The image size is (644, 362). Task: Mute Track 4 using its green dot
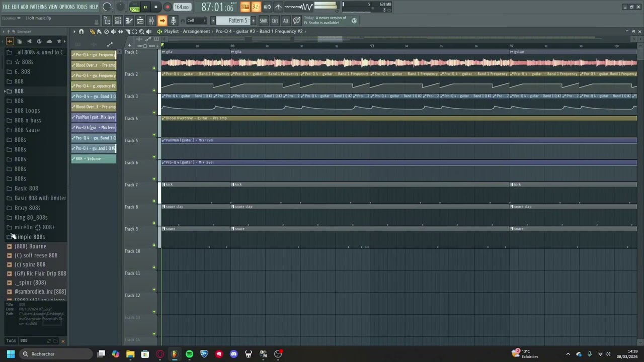tap(154, 134)
